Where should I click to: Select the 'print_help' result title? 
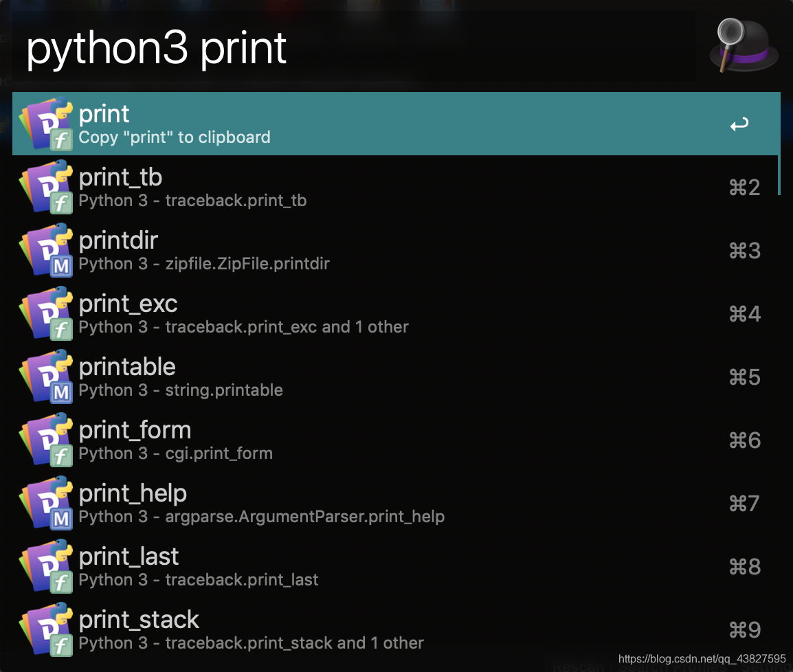point(133,493)
